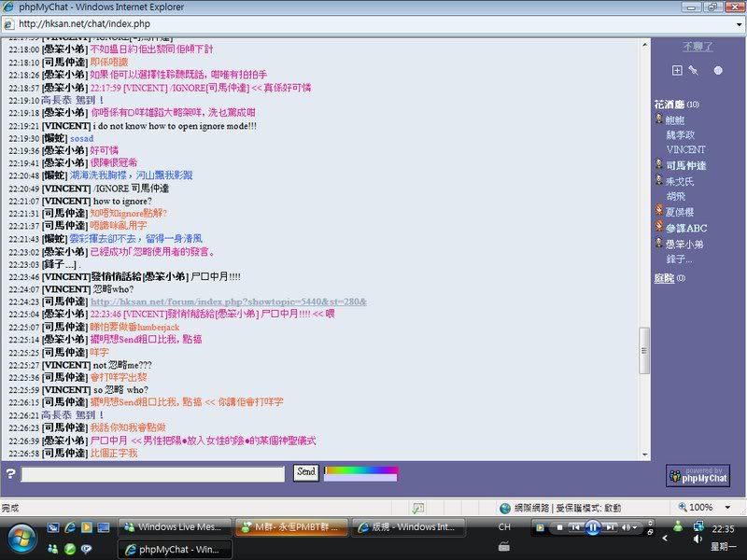Open the zoom level dropdown arrow
Image resolution: width=747 pixels, height=560 pixels.
click(x=727, y=507)
